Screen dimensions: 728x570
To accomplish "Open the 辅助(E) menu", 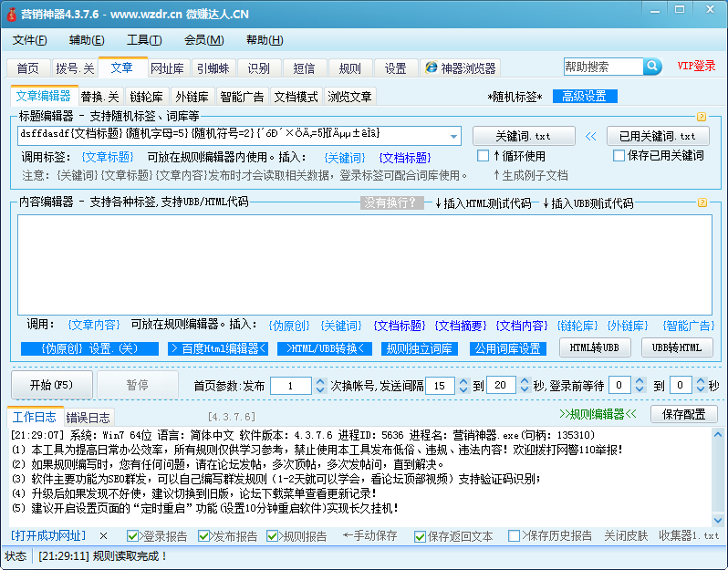I will click(87, 40).
